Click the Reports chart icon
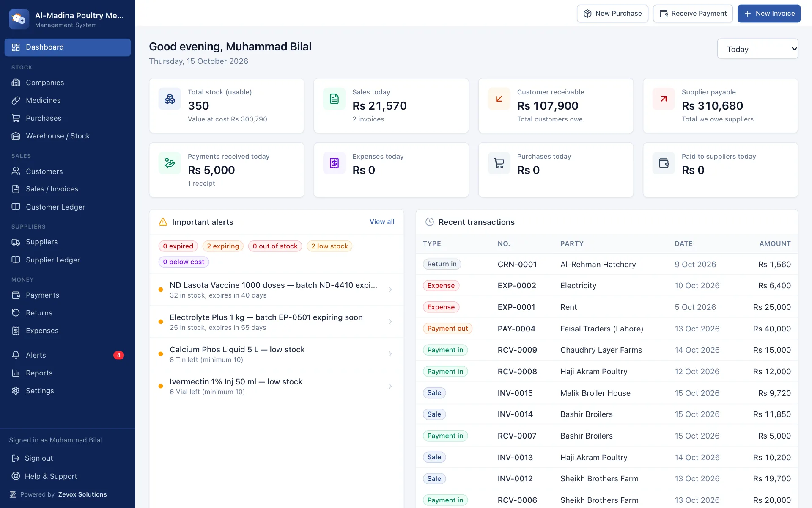Screen dimensions: 812x508 click(16, 373)
